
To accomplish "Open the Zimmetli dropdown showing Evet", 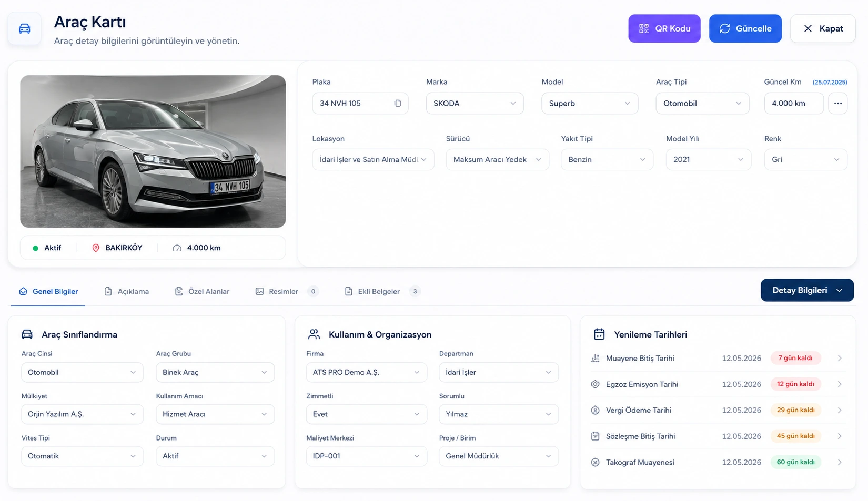I will (366, 414).
